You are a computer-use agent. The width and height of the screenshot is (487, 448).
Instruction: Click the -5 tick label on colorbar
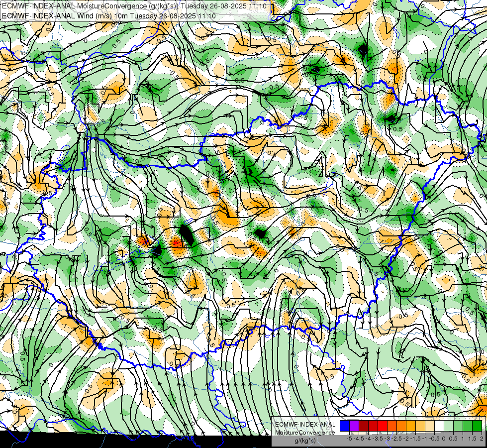pos(349,439)
